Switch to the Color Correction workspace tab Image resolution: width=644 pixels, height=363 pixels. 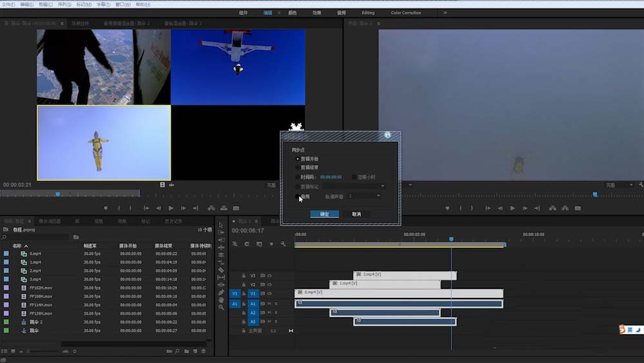[x=406, y=12]
